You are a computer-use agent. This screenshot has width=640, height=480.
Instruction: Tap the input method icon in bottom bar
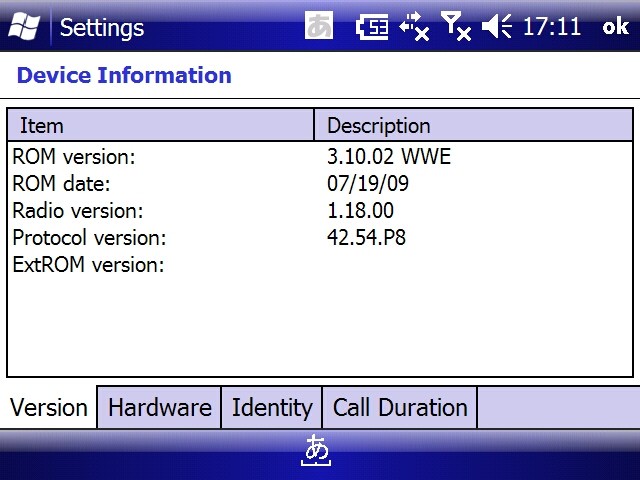[316, 450]
